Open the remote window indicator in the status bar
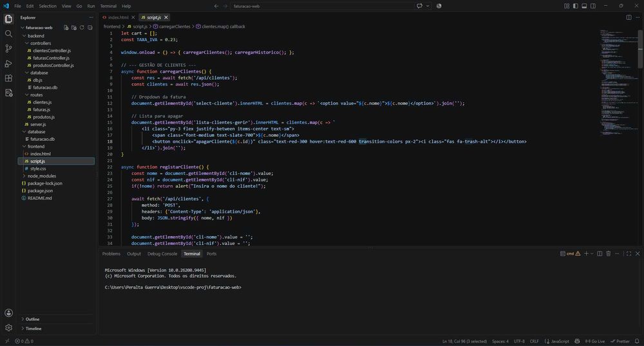This screenshot has height=346, width=644. tap(7, 341)
